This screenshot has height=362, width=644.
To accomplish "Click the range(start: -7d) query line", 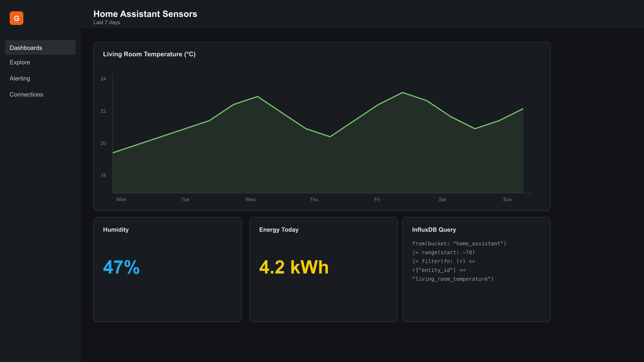I will tap(444, 253).
